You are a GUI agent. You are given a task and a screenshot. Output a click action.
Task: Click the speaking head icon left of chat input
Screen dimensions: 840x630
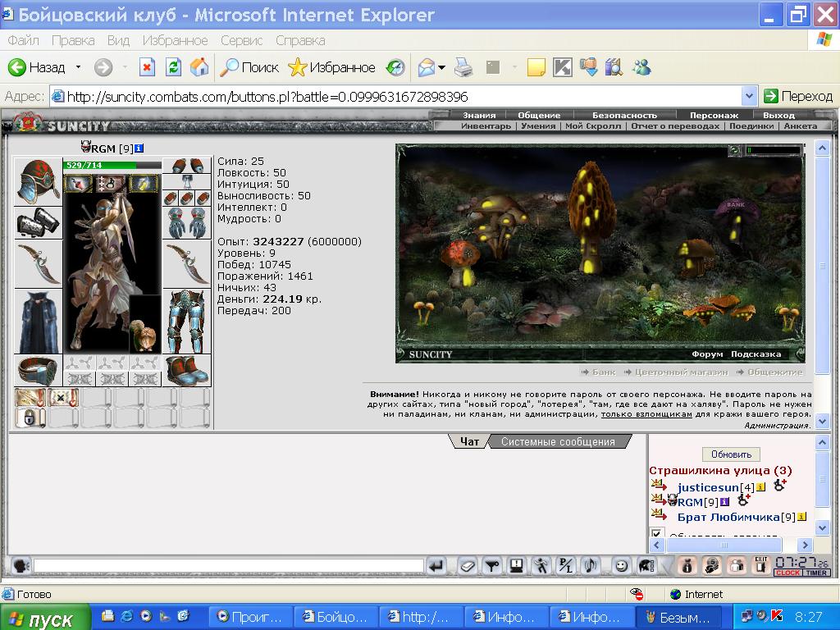(21, 566)
